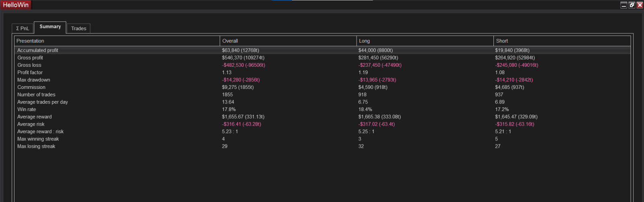
Task: Click overall max drawdown -$14,280 (-2856t)
Action: click(241, 80)
